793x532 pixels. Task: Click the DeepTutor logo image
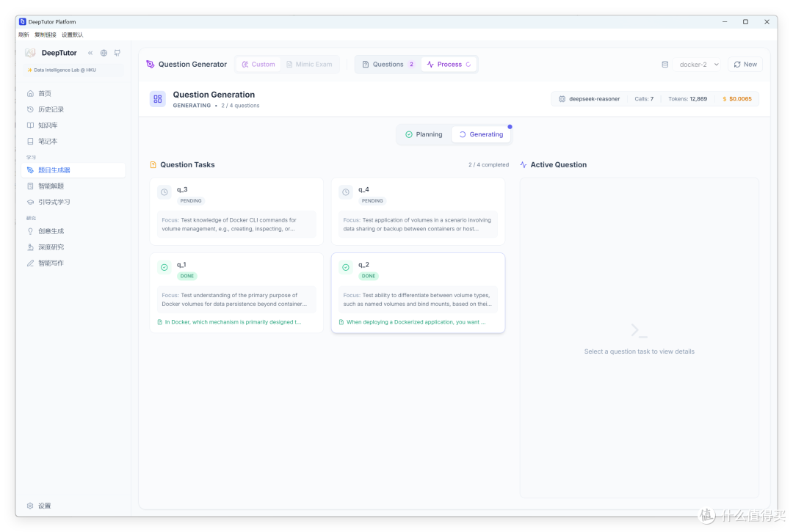pos(30,53)
